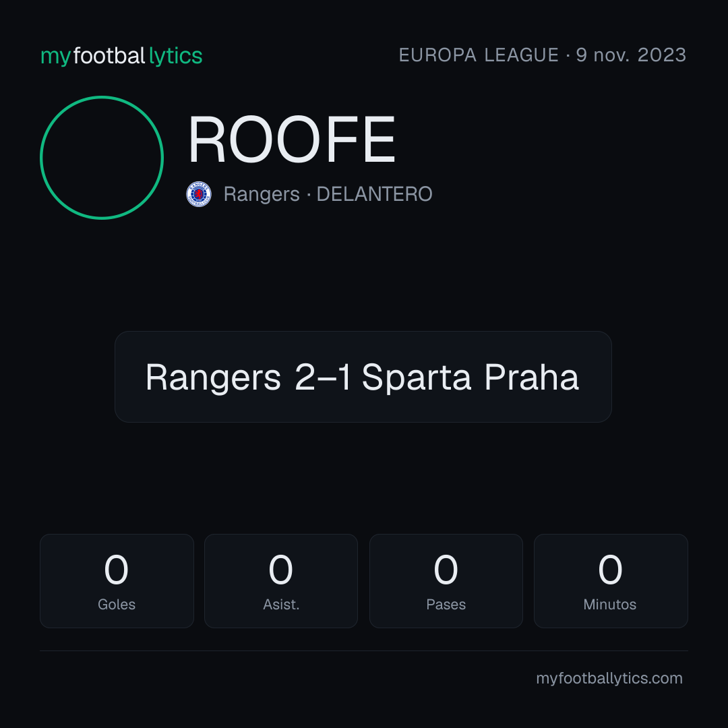Screen dimensions: 728x728
Task: Click the Europa League date label
Action: 542,55
